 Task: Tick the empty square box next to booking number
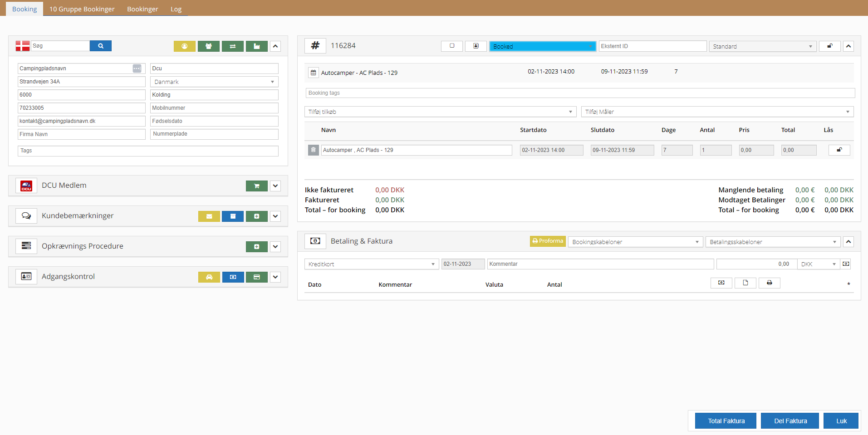click(451, 46)
